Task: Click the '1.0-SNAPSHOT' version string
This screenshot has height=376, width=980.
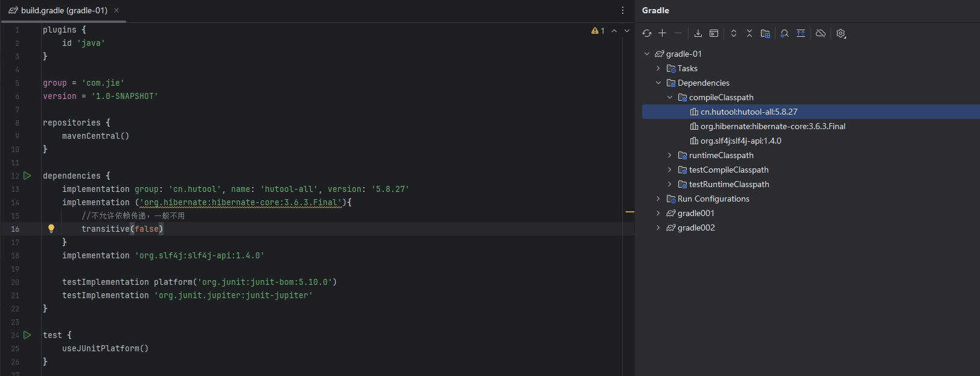Action: click(x=125, y=96)
